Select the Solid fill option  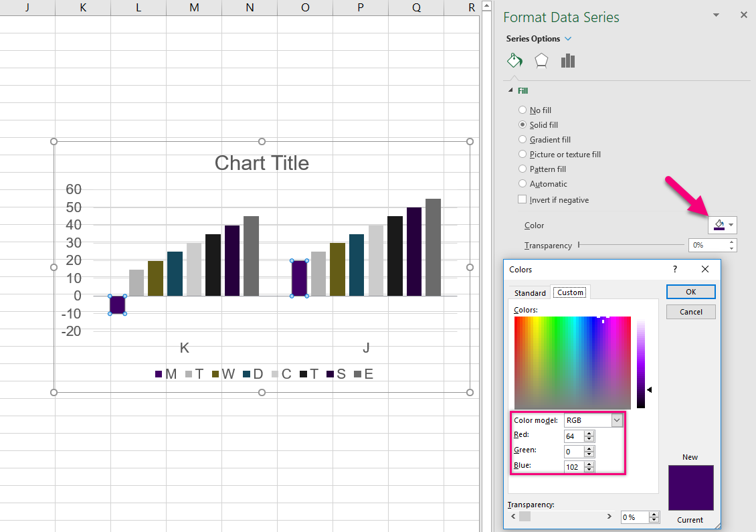[x=522, y=124]
